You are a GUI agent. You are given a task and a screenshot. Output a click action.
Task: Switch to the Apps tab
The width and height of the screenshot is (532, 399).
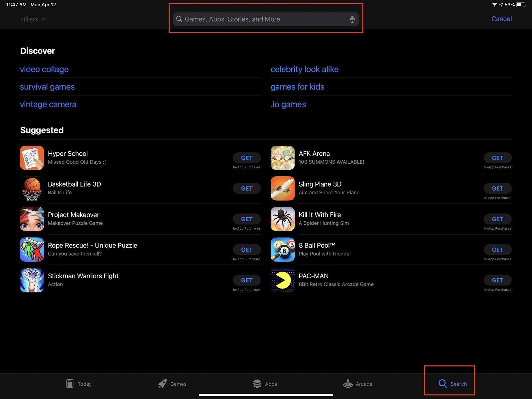(x=265, y=384)
